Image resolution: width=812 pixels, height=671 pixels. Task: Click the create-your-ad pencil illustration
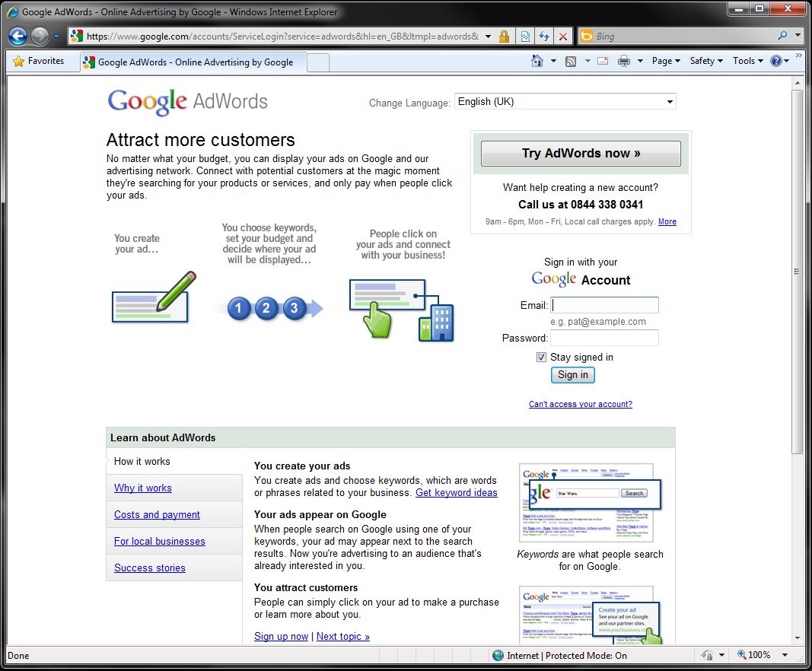pyautogui.click(x=154, y=298)
